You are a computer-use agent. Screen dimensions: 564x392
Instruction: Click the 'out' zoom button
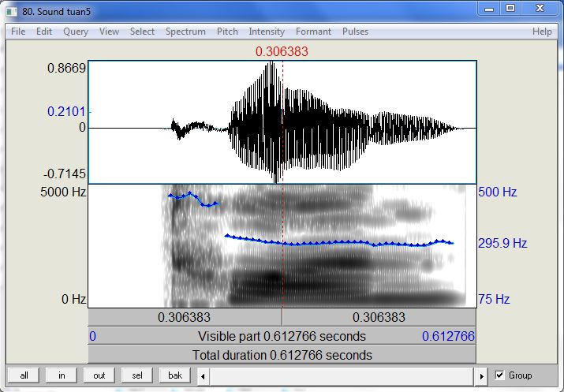99,375
